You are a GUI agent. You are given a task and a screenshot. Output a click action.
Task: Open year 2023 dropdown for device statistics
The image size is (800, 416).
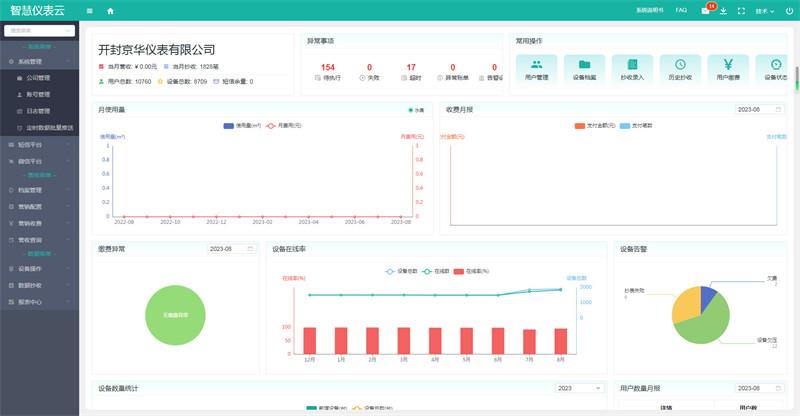(580, 388)
